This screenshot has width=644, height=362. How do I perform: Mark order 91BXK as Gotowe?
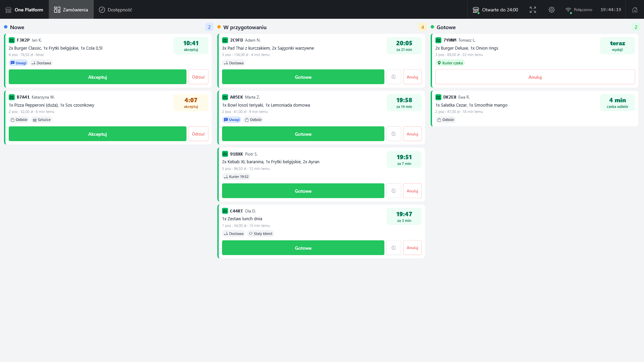(303, 191)
